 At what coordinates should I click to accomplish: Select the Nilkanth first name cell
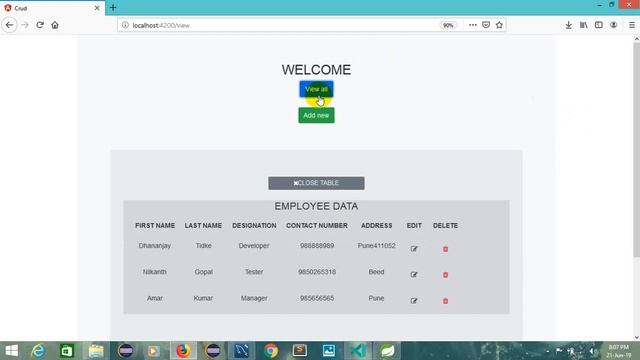coord(155,272)
